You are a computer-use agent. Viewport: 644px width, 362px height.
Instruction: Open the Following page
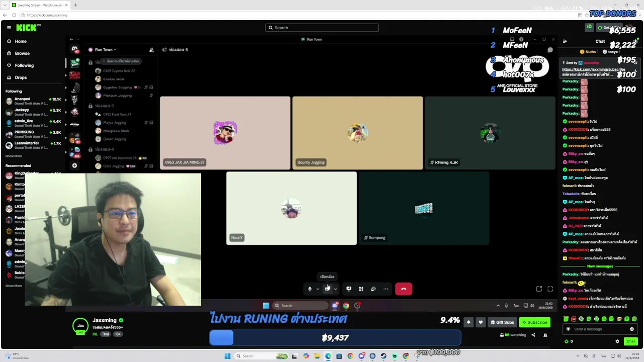[24, 65]
